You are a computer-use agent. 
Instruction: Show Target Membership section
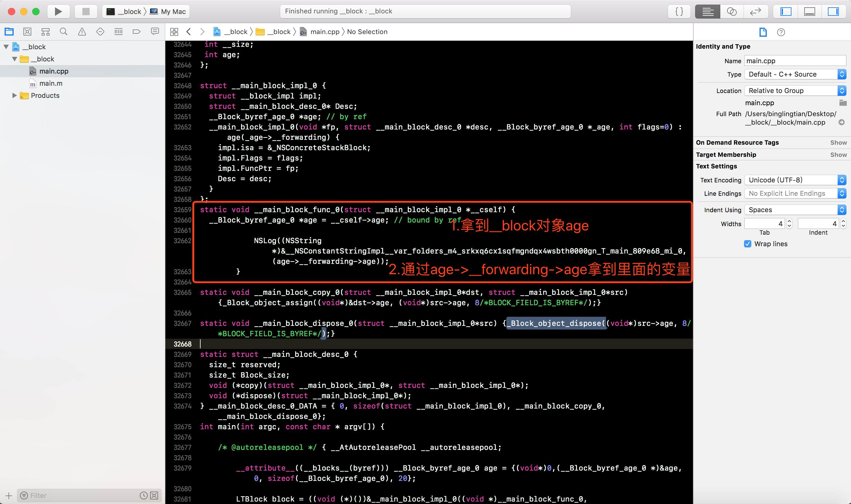coord(839,155)
